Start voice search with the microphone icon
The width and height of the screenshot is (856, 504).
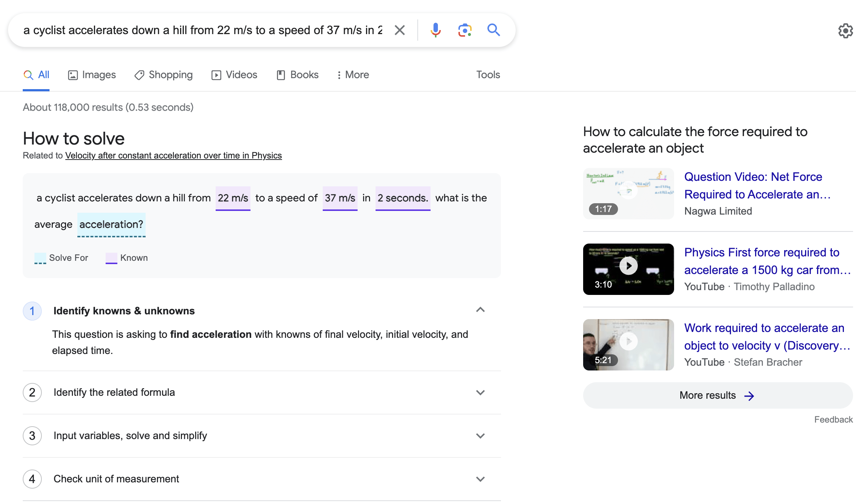tap(435, 30)
